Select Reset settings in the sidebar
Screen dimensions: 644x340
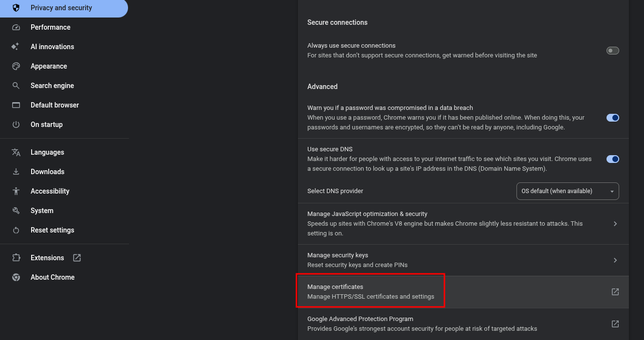point(52,230)
